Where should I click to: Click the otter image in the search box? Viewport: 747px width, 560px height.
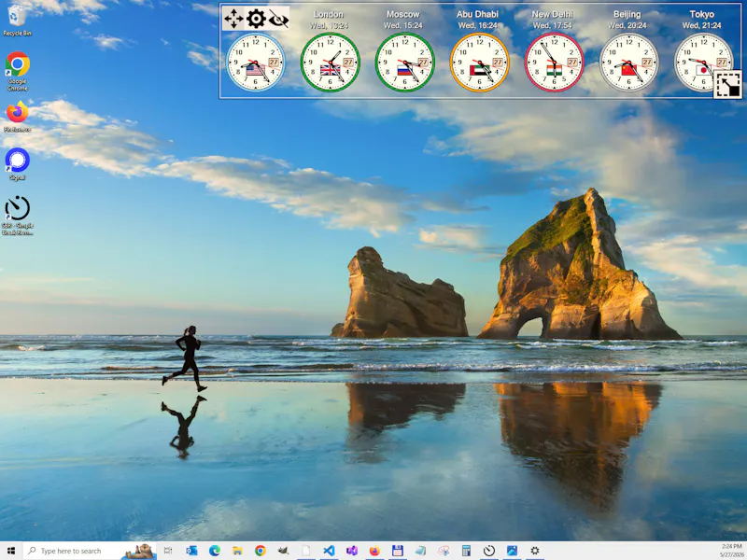(x=138, y=552)
